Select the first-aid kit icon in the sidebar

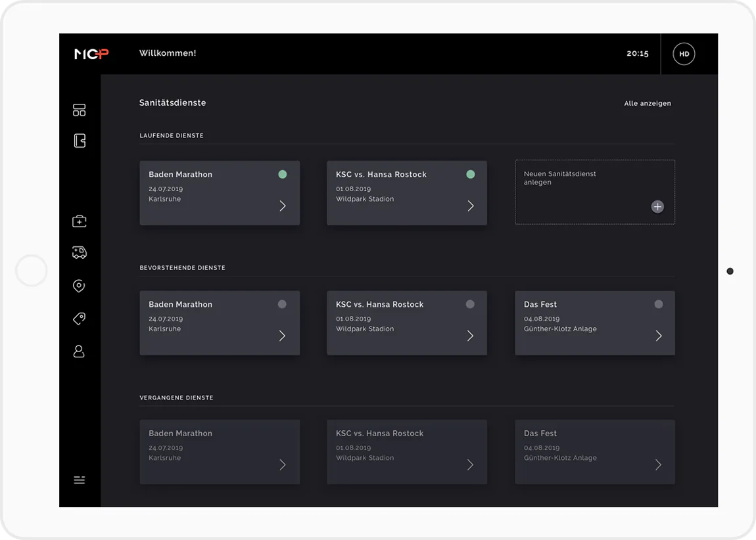point(79,221)
